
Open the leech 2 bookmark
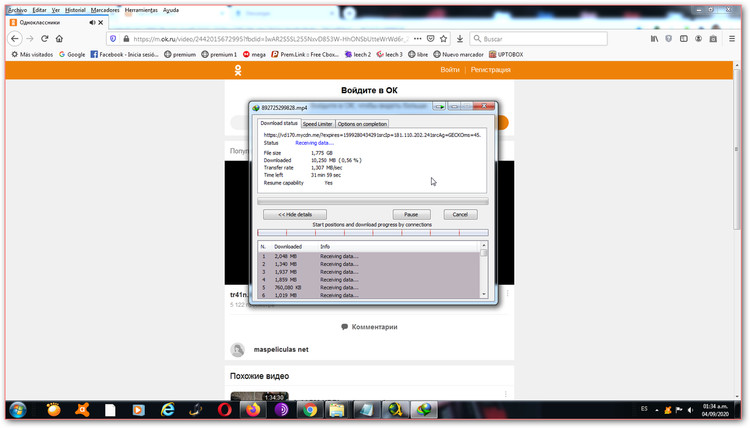tap(358, 55)
